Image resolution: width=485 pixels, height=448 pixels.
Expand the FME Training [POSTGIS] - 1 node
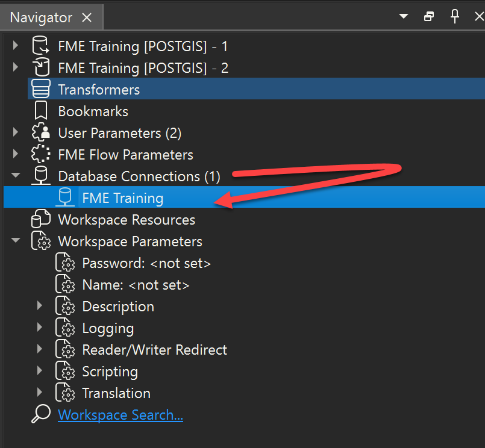[16, 46]
